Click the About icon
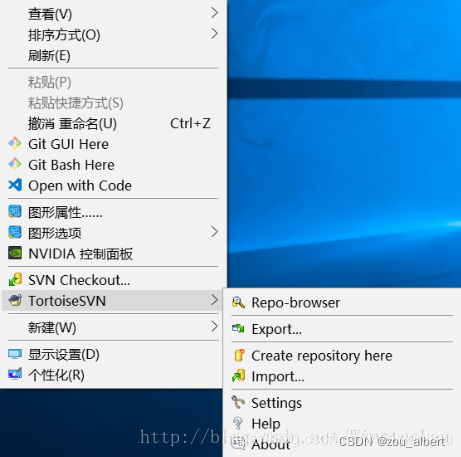This screenshot has width=461, height=457. click(238, 443)
